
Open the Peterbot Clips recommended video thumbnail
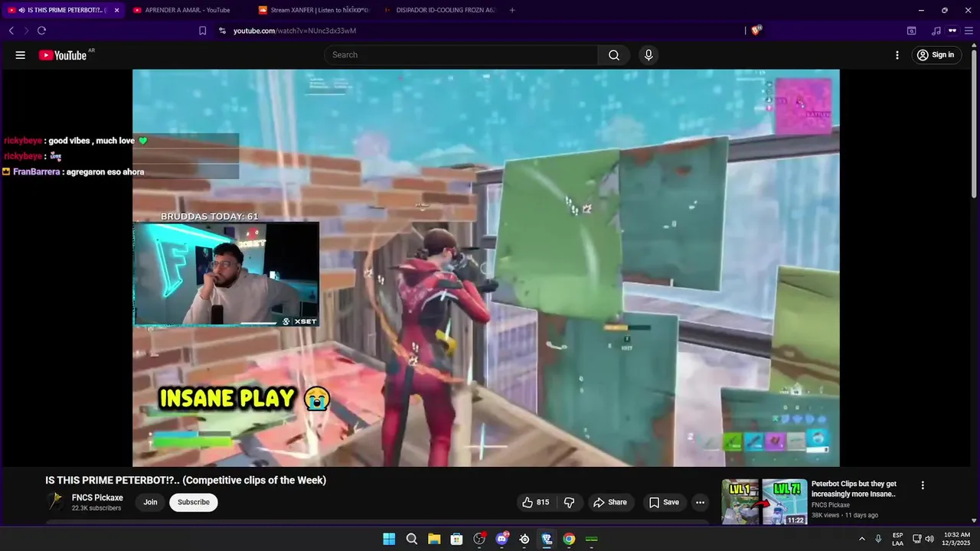pos(764,502)
